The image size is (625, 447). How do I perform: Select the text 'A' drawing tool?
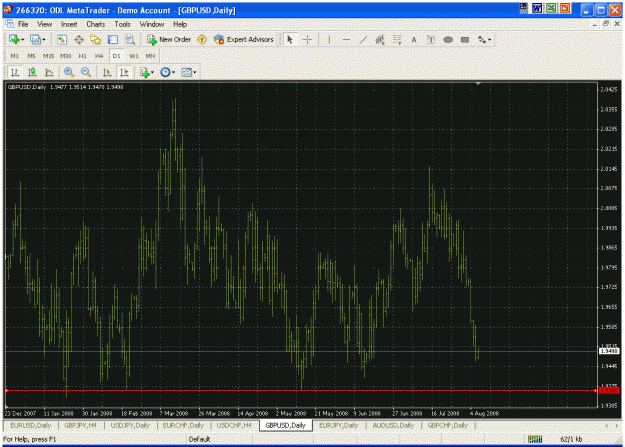[x=414, y=39]
